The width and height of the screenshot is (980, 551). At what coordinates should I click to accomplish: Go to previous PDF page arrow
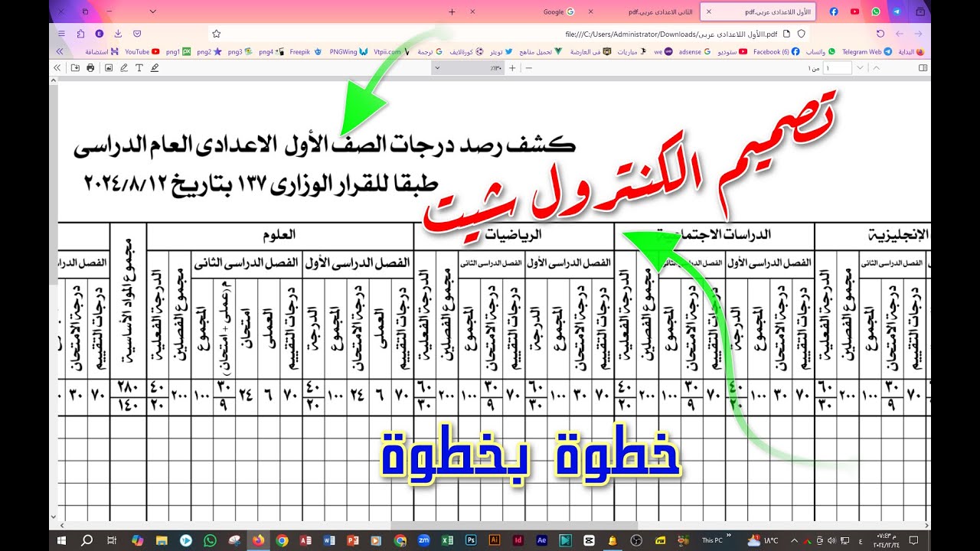pyautogui.click(x=877, y=68)
